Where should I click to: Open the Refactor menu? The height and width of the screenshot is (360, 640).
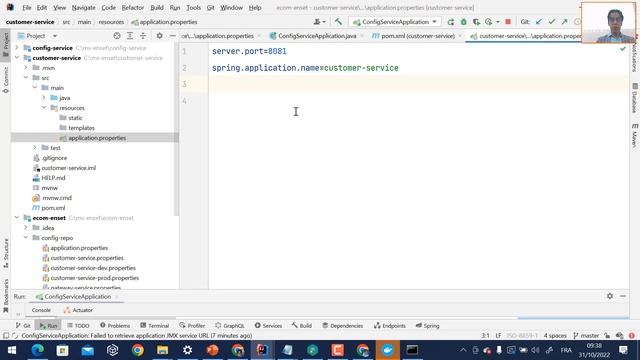pyautogui.click(x=133, y=8)
